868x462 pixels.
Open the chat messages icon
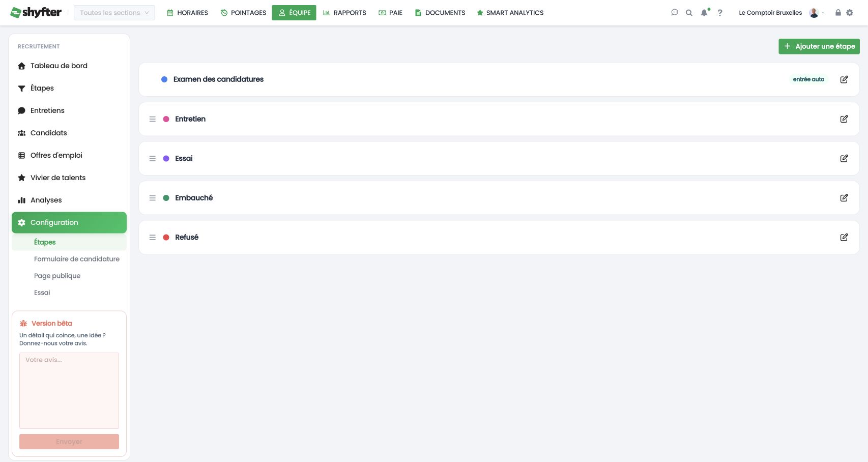coord(675,13)
